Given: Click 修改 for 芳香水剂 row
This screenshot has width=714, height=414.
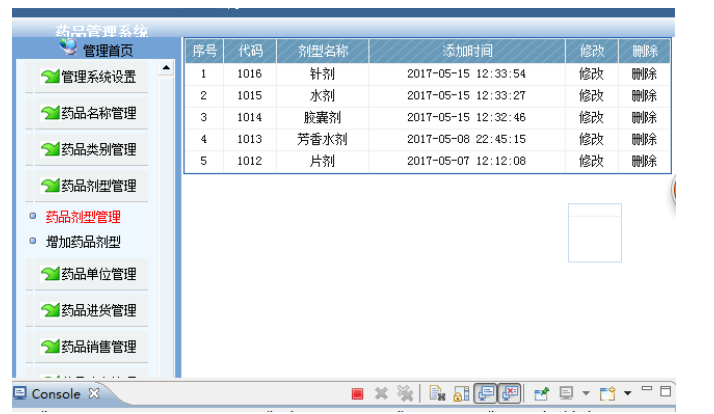Looking at the screenshot, I should pyautogui.click(x=592, y=139).
